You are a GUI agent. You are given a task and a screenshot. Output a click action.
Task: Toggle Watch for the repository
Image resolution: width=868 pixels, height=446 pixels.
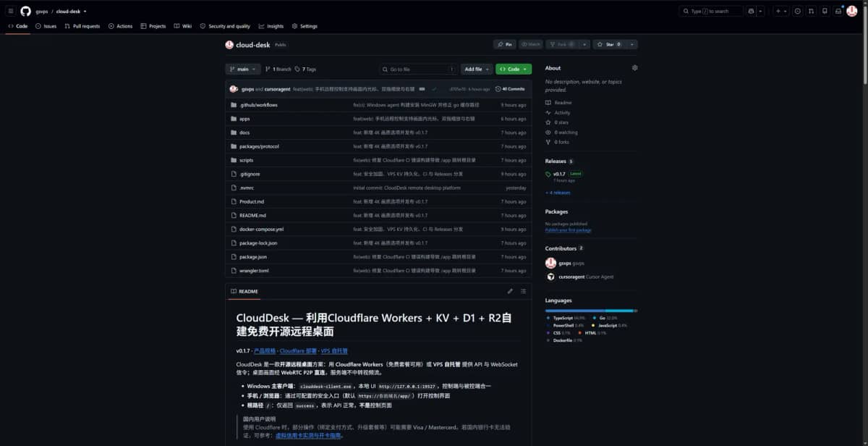point(531,44)
